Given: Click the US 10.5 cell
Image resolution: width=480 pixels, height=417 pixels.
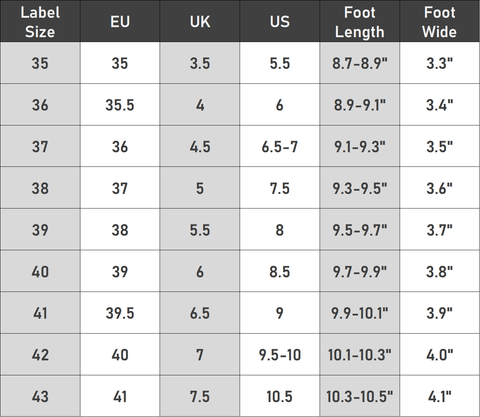Looking at the screenshot, I should [x=280, y=396].
